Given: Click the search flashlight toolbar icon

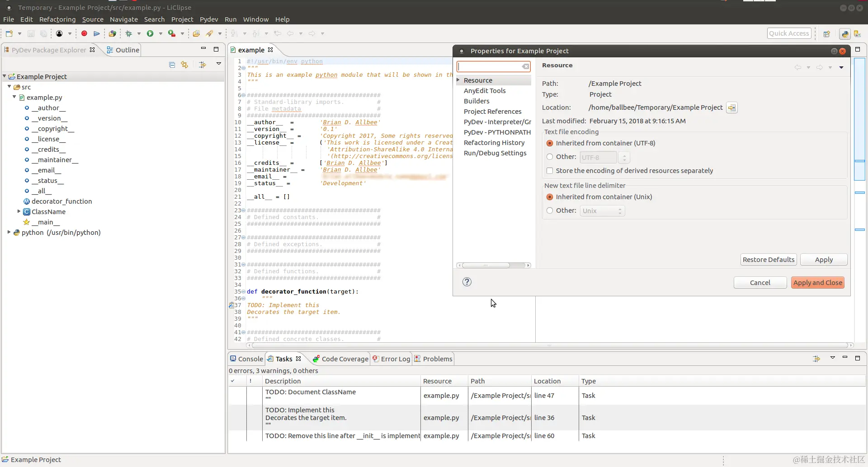Looking at the screenshot, I should tap(209, 33).
